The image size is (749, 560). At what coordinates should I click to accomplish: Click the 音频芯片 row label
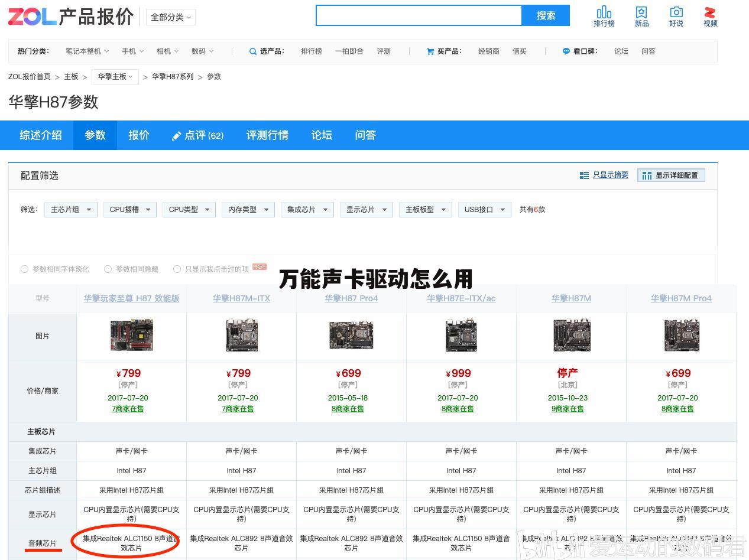click(x=43, y=543)
